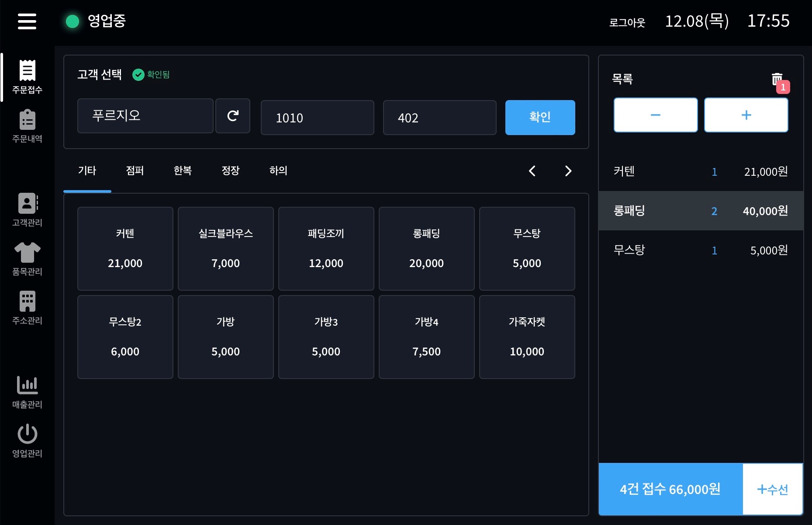Switch to the 하의 tab
812x525 pixels.
coord(278,171)
